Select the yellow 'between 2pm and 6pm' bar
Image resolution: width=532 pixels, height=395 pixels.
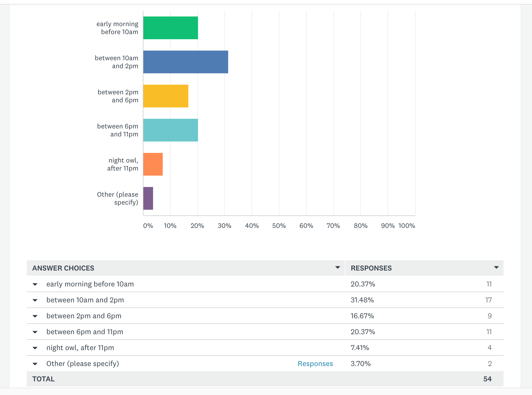pyautogui.click(x=166, y=96)
